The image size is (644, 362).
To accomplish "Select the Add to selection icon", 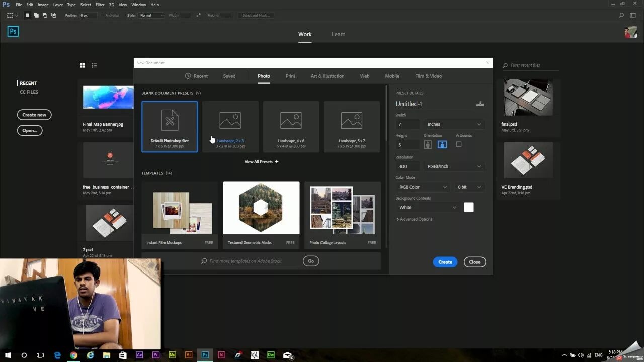I will (x=36, y=15).
